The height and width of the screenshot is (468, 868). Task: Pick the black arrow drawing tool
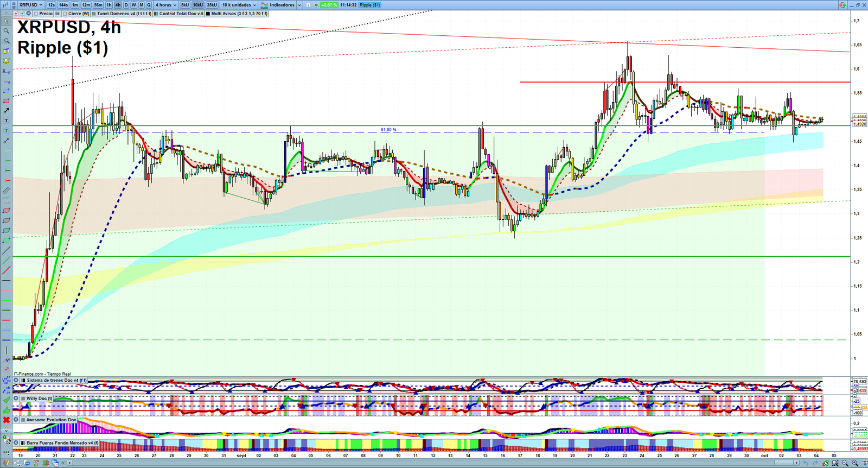click(x=6, y=110)
